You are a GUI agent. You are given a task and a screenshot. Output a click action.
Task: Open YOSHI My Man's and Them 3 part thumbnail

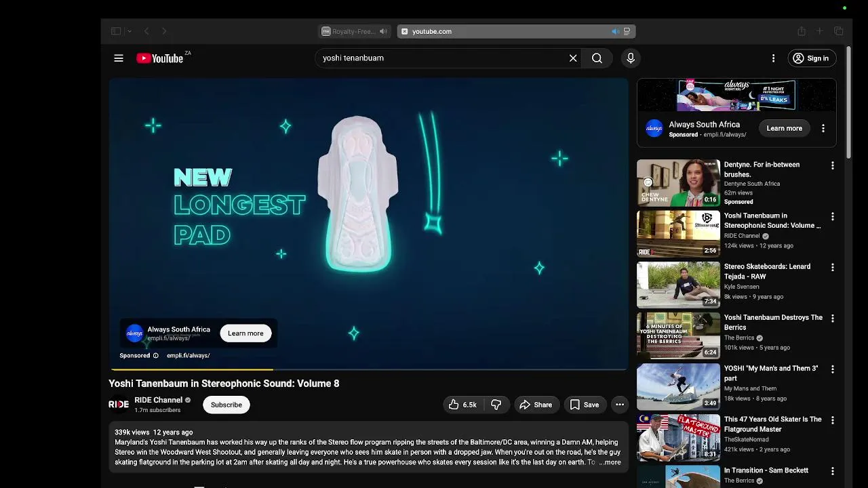coord(678,386)
